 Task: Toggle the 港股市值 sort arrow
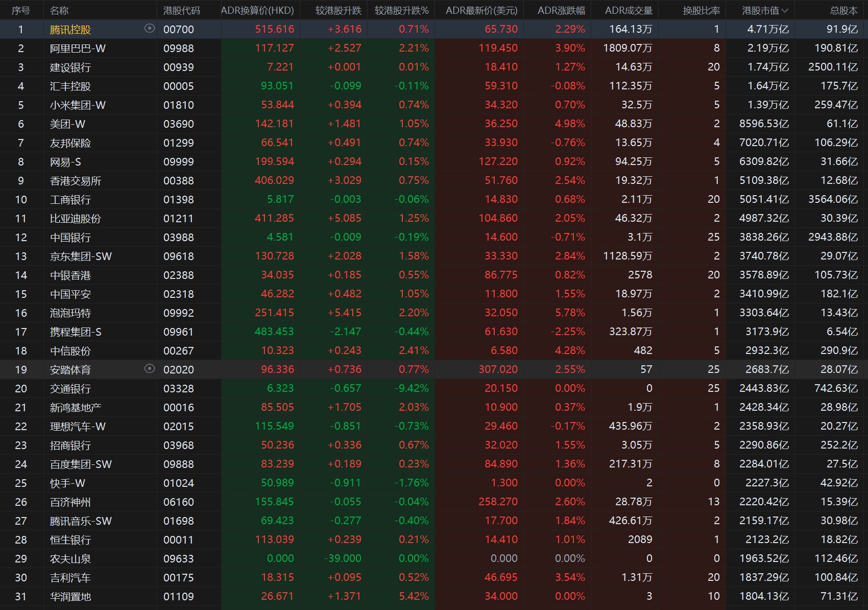point(785,11)
